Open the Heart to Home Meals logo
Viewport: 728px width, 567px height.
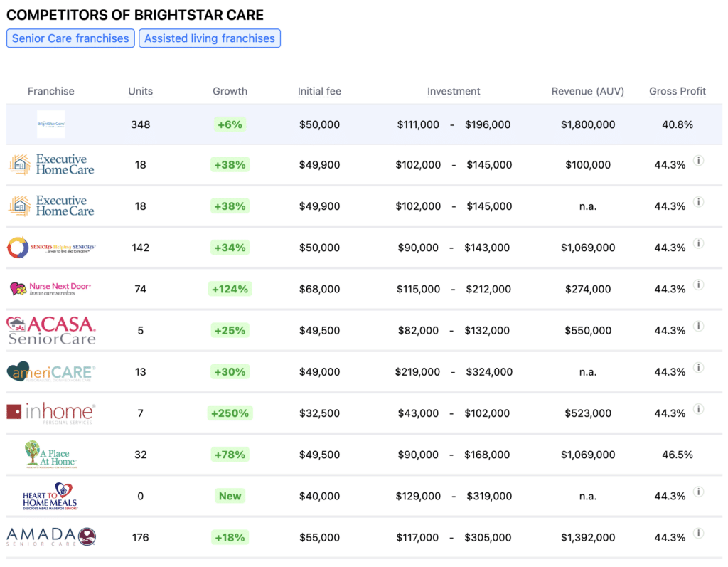point(51,496)
